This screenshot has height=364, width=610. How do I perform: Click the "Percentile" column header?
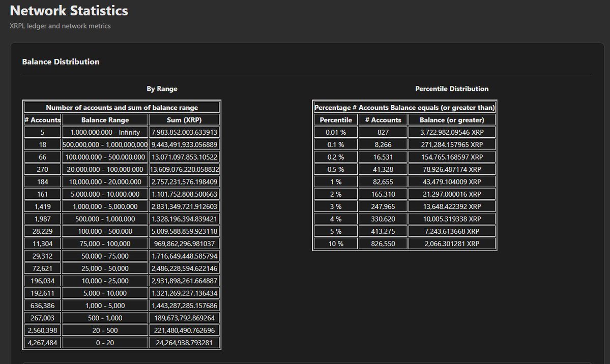click(336, 120)
